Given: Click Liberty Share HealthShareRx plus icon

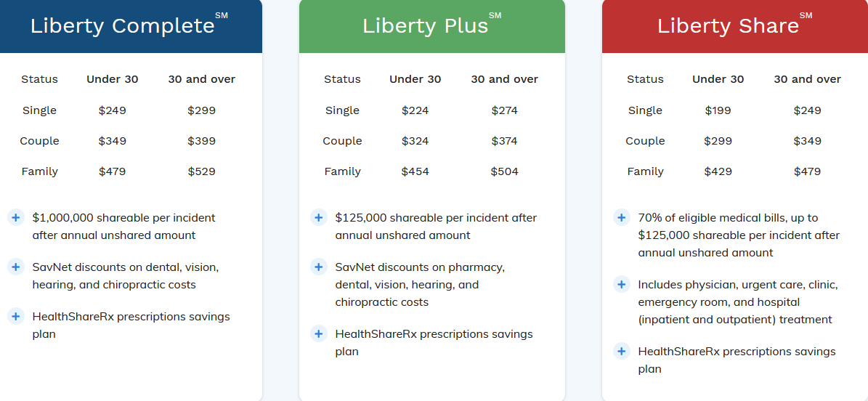Looking at the screenshot, I should click(621, 351).
